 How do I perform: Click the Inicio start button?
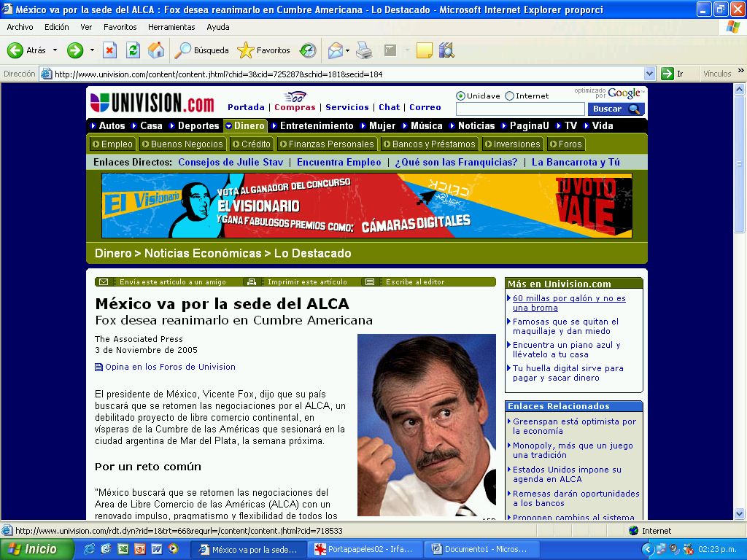point(36,549)
